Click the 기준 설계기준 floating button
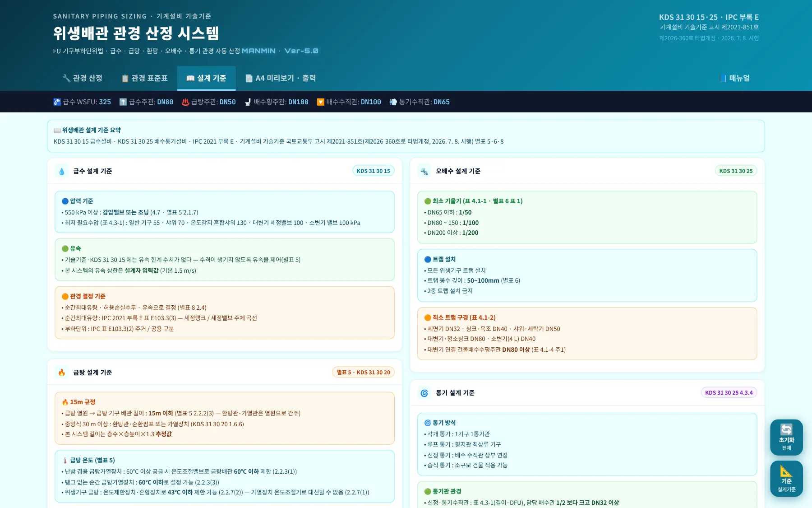Screen dimensions: 812x508 (786, 479)
